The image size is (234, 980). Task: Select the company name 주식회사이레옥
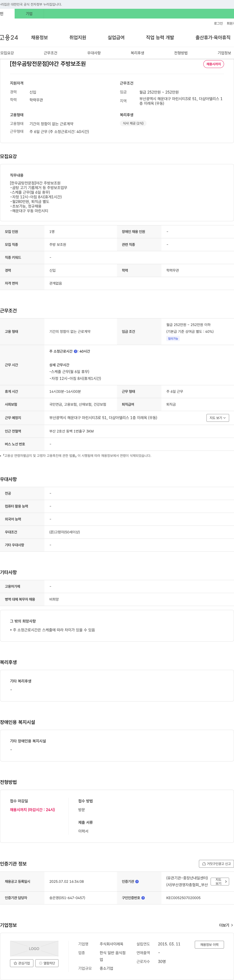[111, 944]
